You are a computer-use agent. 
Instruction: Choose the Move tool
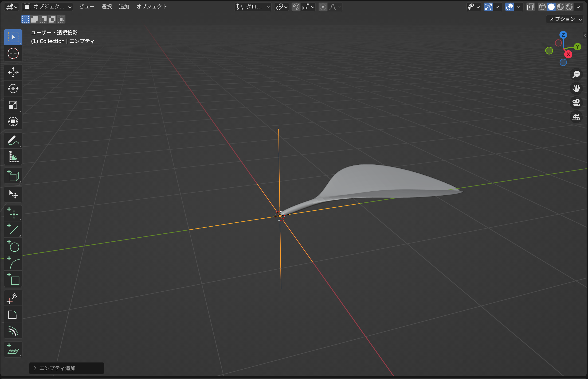point(13,72)
